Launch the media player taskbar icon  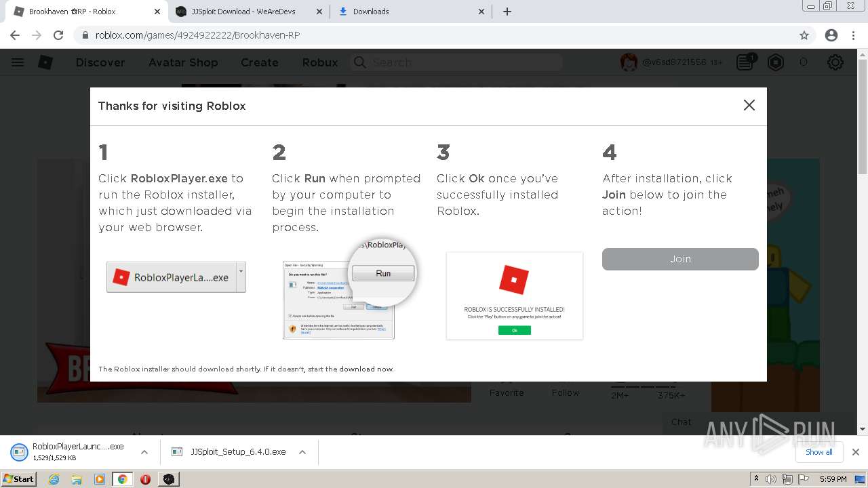point(100,479)
